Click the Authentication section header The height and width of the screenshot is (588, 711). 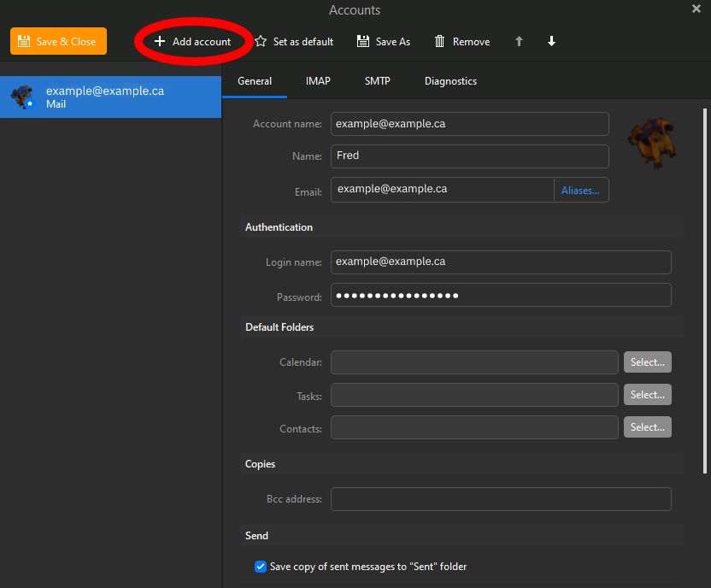point(462,227)
